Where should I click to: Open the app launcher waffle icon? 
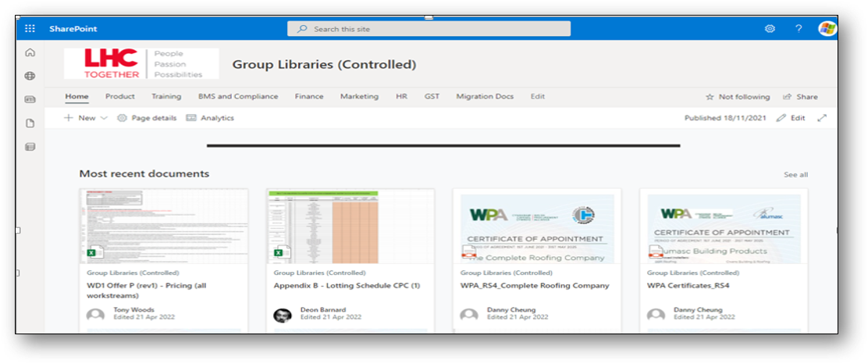pos(30,29)
